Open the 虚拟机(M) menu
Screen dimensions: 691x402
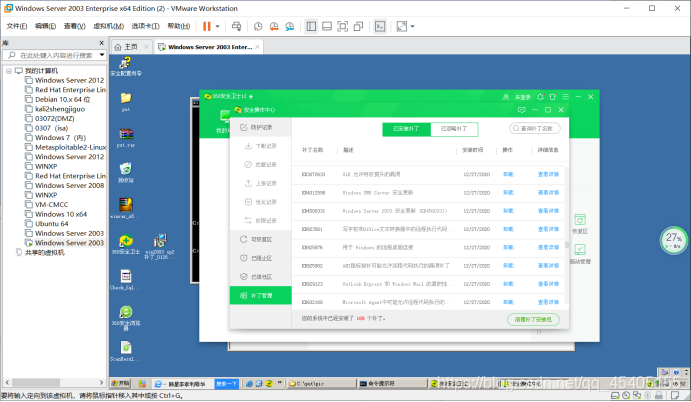(108, 26)
